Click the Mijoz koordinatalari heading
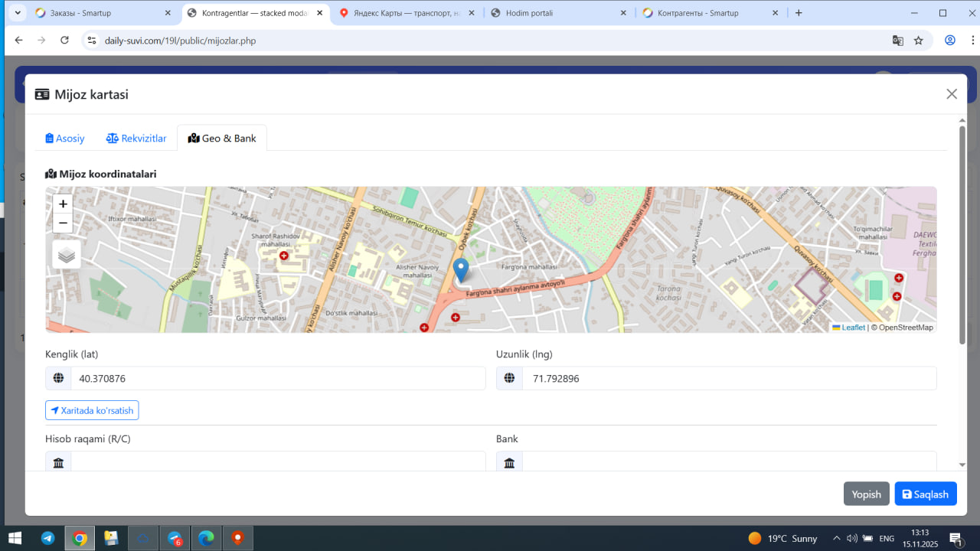Image resolution: width=980 pixels, height=551 pixels. (101, 174)
